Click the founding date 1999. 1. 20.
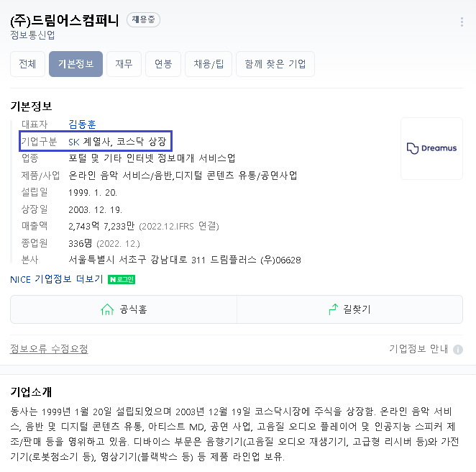The image size is (476, 472). pos(93,193)
